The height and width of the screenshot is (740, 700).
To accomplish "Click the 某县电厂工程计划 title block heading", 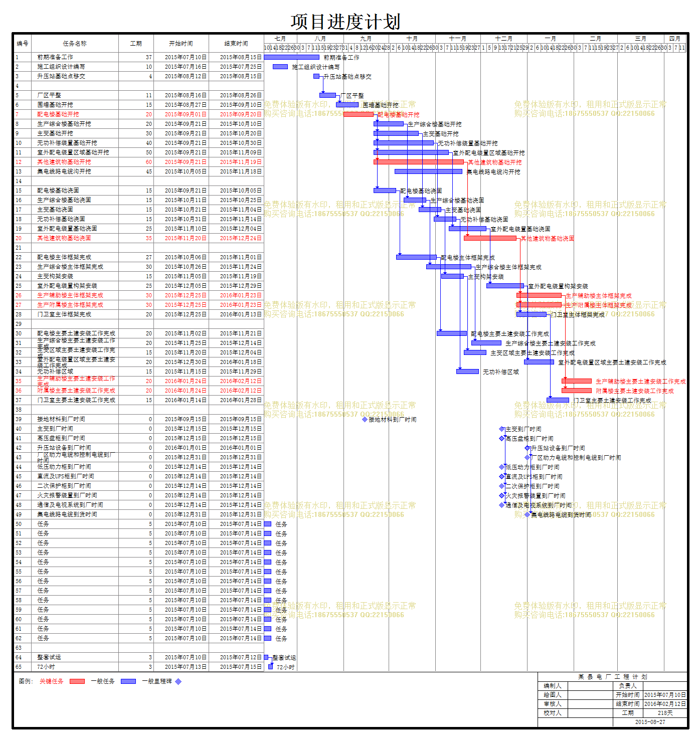I will (613, 677).
